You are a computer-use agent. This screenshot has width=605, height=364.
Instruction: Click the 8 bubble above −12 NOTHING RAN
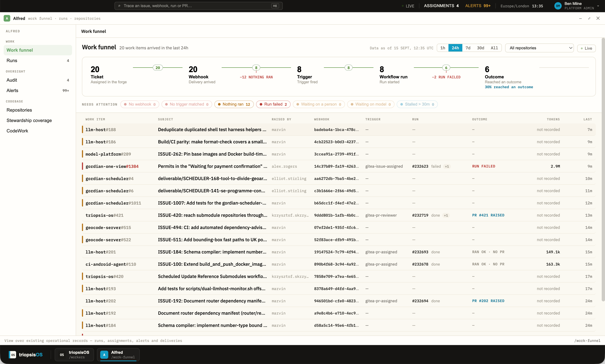[x=256, y=68]
